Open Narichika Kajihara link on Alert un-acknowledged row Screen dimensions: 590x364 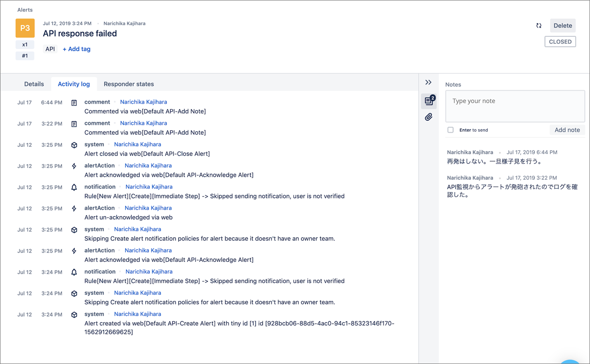click(x=148, y=208)
